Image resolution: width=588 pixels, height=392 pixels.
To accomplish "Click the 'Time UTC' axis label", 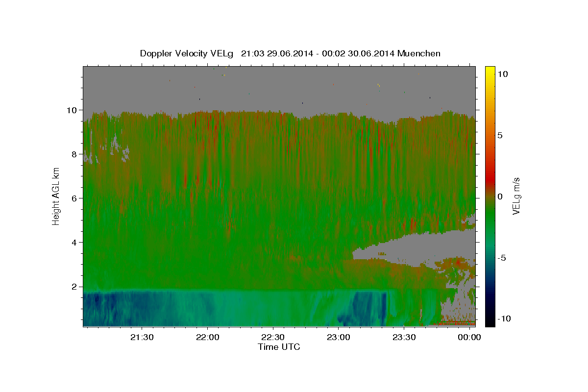I will (x=279, y=347).
